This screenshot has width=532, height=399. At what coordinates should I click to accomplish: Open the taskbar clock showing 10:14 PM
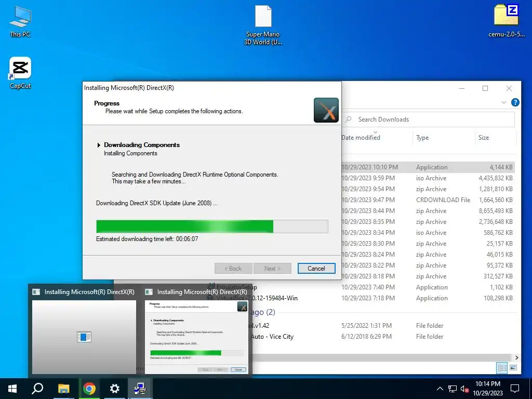click(x=487, y=389)
